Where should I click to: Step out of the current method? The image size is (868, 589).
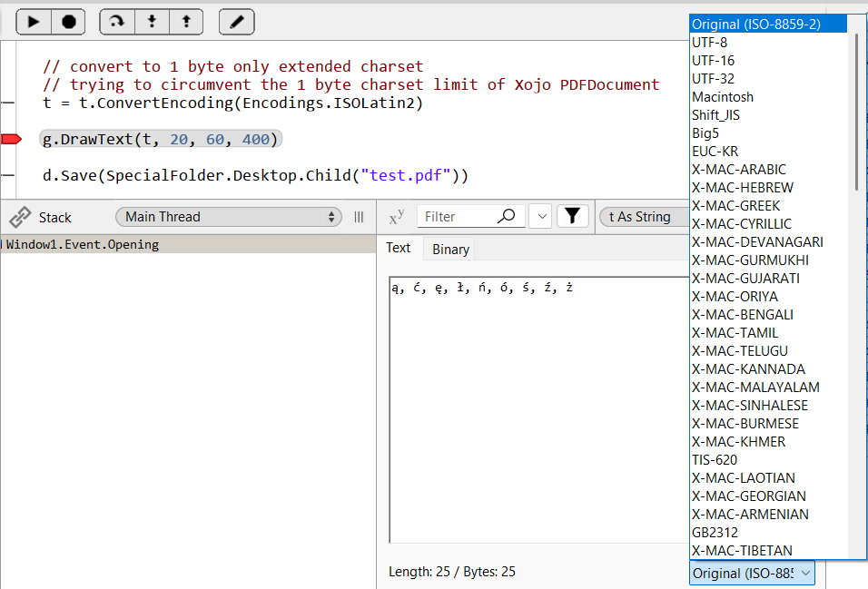(186, 22)
